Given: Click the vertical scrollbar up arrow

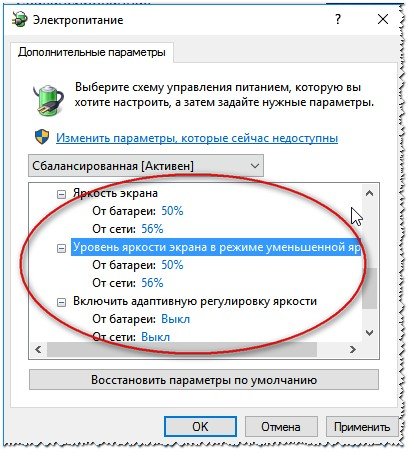Looking at the screenshot, I should pyautogui.click(x=369, y=193).
